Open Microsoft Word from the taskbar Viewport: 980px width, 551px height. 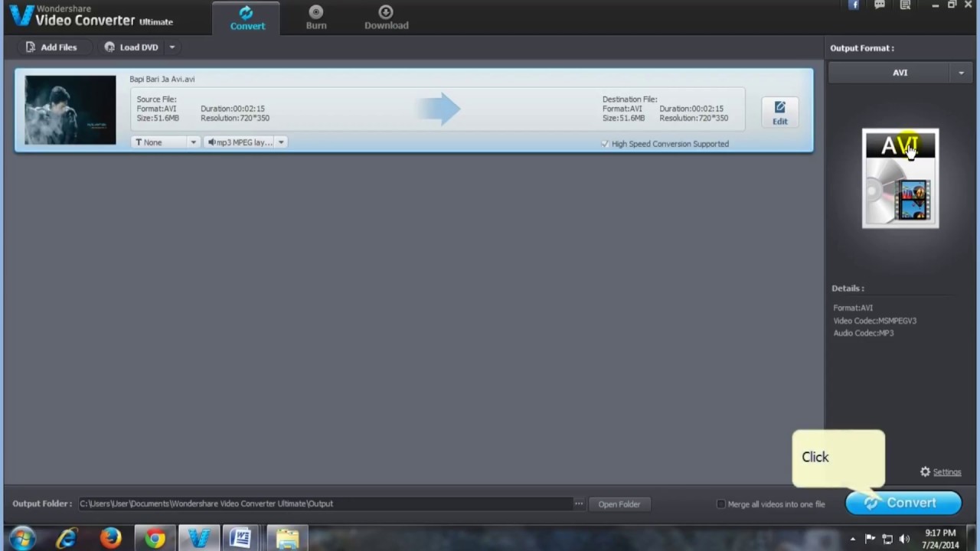click(241, 539)
